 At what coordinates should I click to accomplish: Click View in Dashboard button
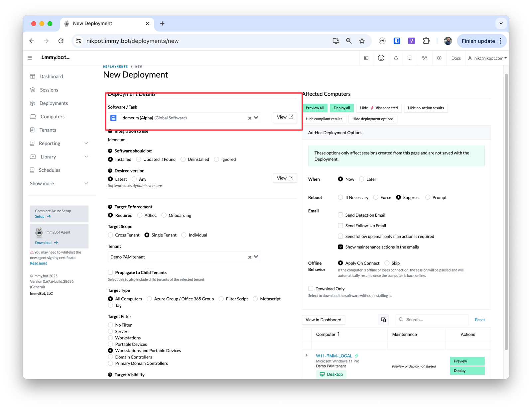(324, 320)
